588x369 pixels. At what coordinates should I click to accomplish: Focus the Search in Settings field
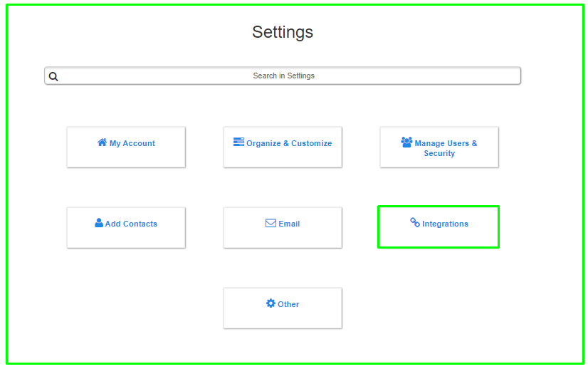[283, 76]
